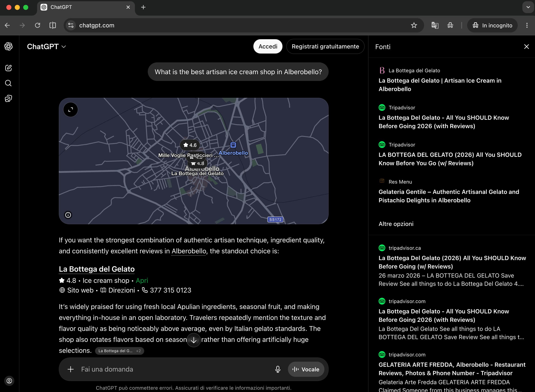Expand the map to full screen
This screenshot has width=535, height=392.
point(70,110)
